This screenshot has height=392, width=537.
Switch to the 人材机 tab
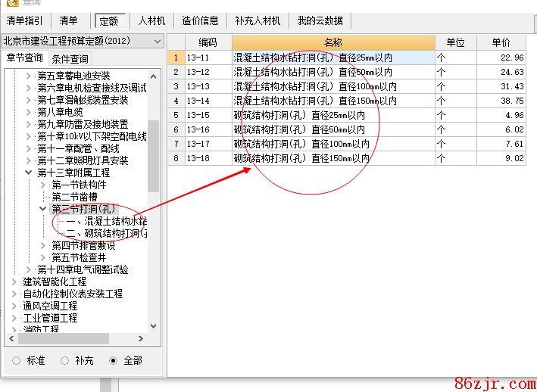click(152, 20)
